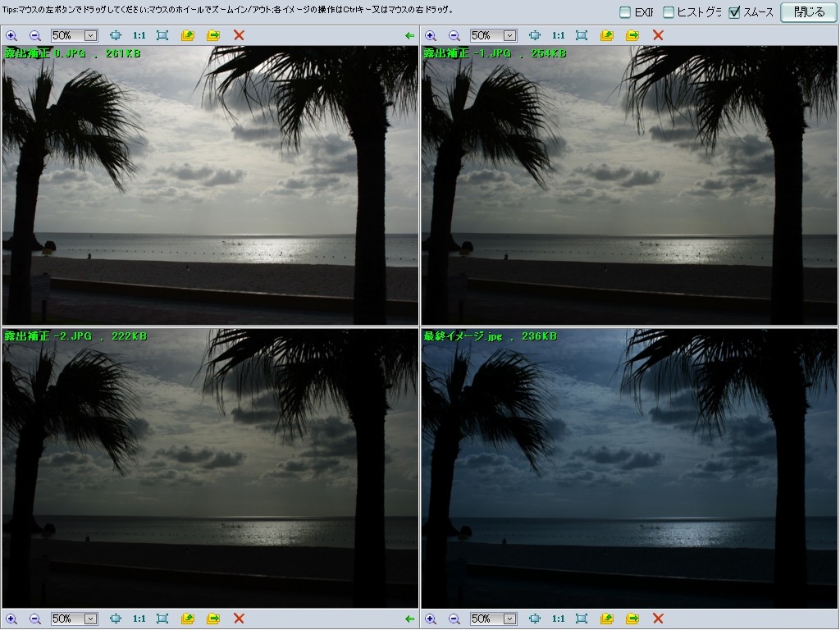Enable the ヒストグラ histogram checkbox
This screenshot has height=630, width=840.
(668, 12)
